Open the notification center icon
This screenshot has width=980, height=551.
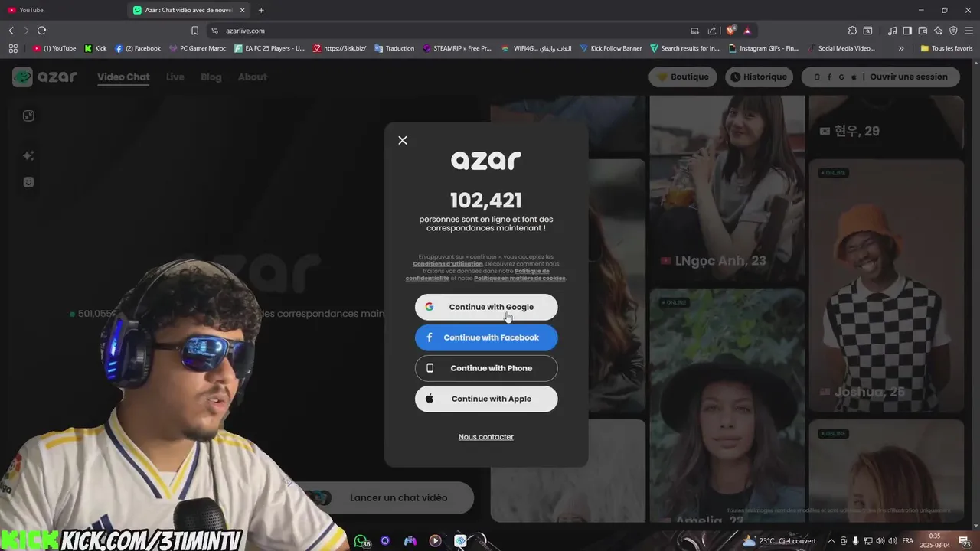pos(965,541)
